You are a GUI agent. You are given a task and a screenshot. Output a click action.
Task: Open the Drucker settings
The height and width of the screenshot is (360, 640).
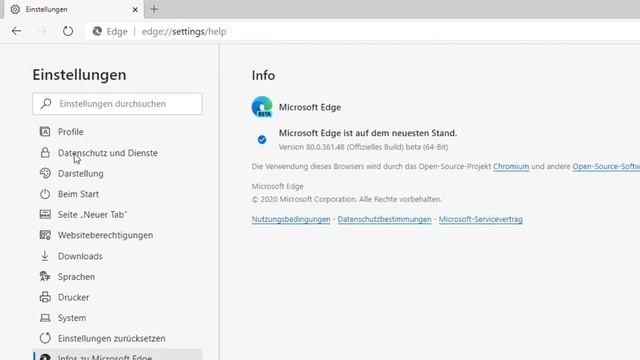tap(73, 298)
